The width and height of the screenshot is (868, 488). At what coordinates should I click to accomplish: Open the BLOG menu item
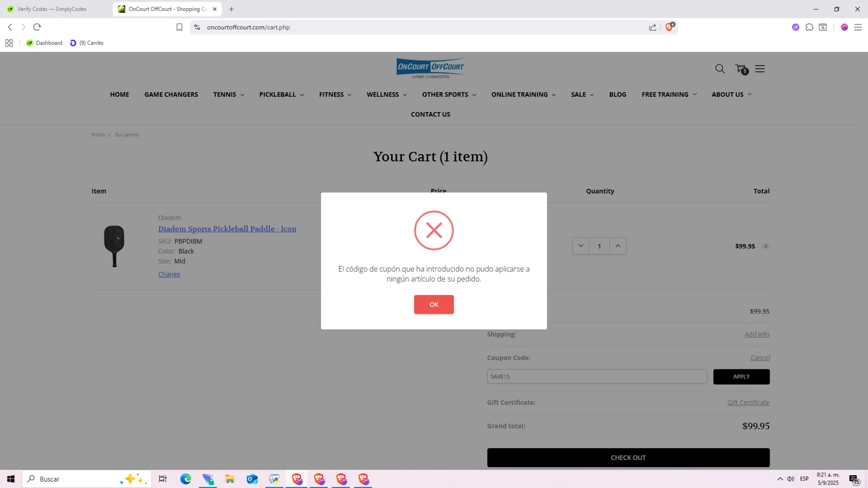[617, 94]
